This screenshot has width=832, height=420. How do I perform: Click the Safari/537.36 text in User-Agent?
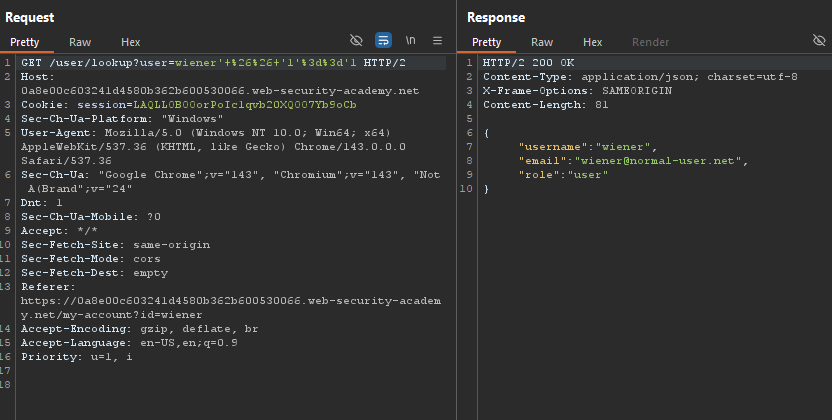click(66, 161)
